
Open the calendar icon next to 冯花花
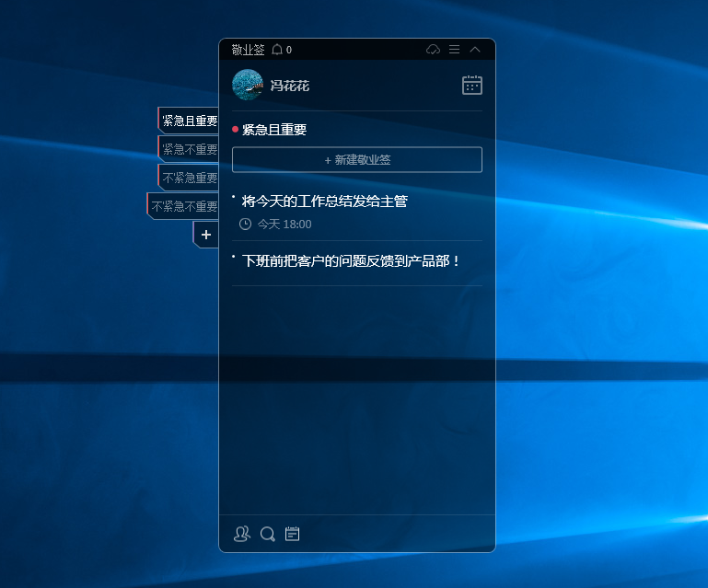pos(472,86)
